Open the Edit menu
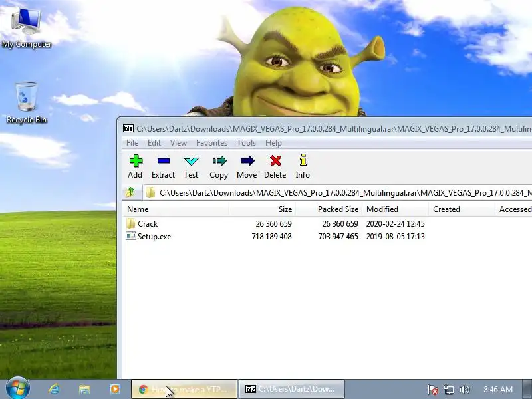The width and height of the screenshot is (532, 399). click(x=154, y=143)
